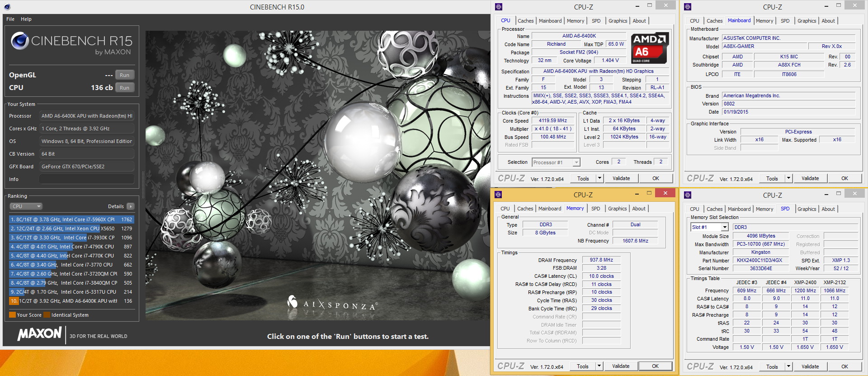Select ranking row 4 Intel Core i7-4790K
The width and height of the screenshot is (868, 376).
[x=71, y=247]
